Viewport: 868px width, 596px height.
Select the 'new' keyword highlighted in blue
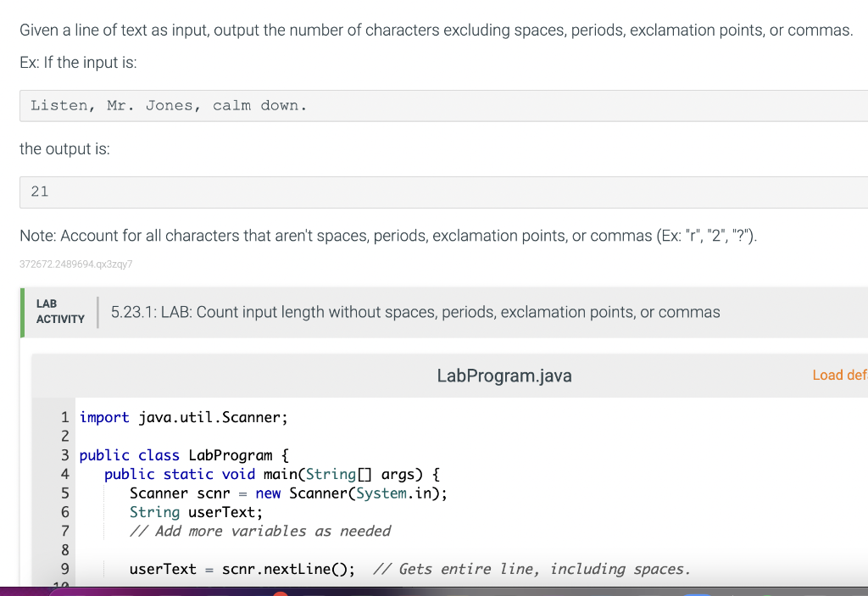268,493
